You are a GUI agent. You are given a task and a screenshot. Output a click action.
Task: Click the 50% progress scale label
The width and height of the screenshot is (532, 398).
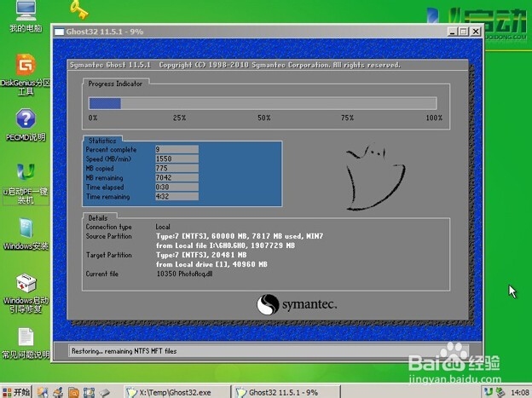[x=264, y=118]
